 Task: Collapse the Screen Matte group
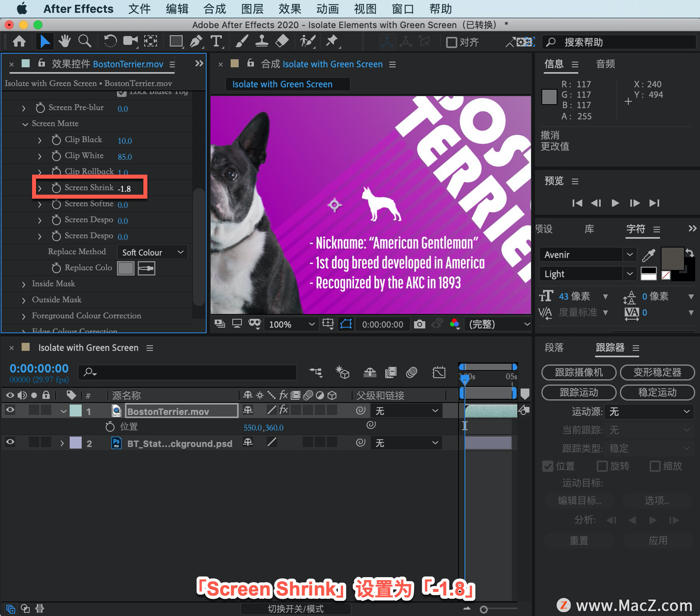[25, 124]
